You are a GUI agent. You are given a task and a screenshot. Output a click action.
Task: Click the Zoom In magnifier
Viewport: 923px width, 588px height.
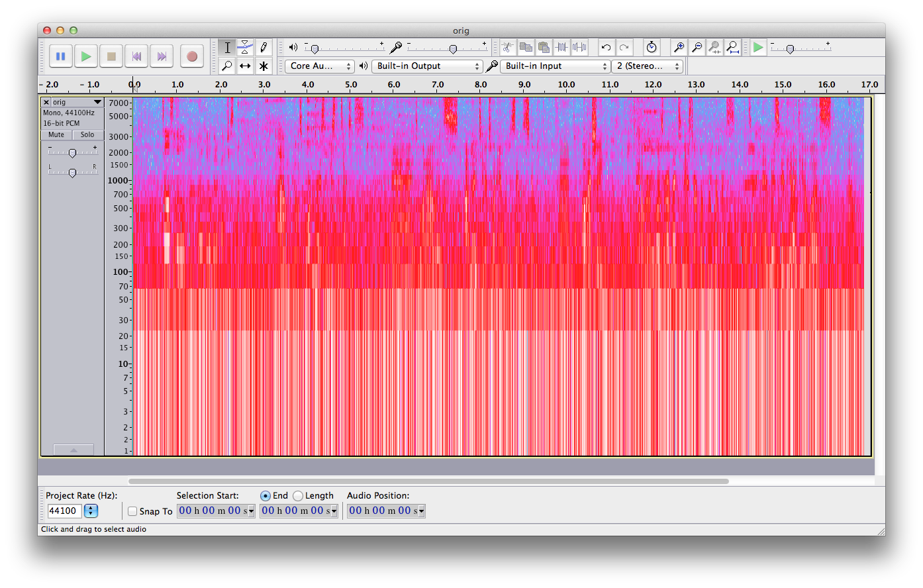tap(679, 47)
